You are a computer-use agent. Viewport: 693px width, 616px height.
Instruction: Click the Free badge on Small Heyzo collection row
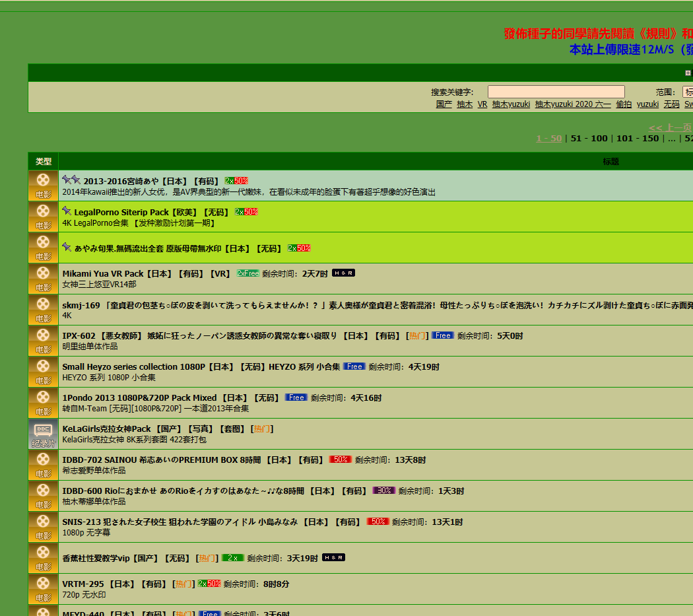pos(354,366)
